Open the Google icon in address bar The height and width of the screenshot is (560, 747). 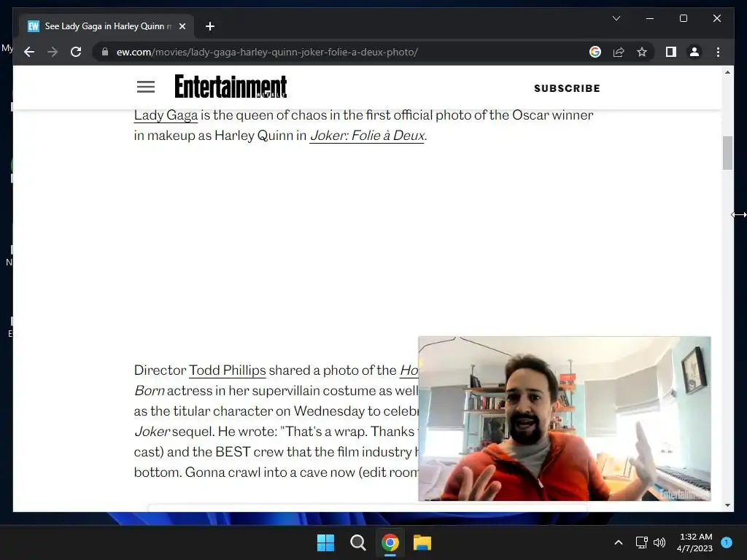(x=595, y=52)
